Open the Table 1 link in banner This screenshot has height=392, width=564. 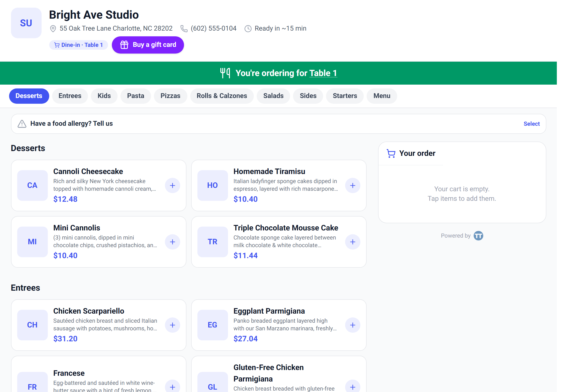[323, 73]
